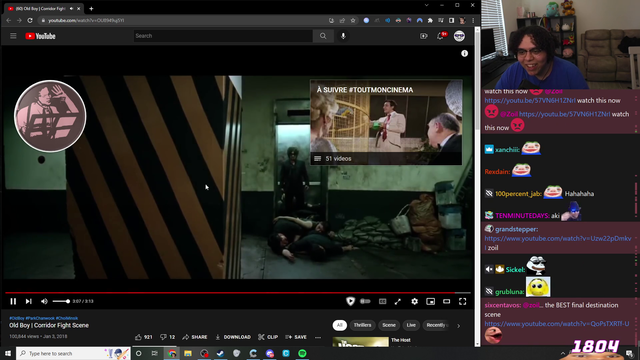Image resolution: width=640 pixels, height=360 pixels.
Task: Open the #OldBoy hashtag link
Action: click(17, 318)
